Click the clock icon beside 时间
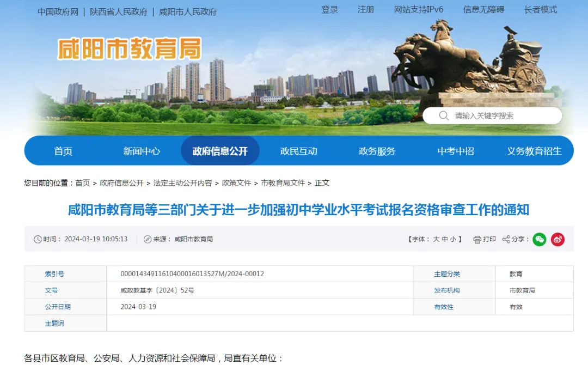The height and width of the screenshot is (365, 588). (x=38, y=239)
